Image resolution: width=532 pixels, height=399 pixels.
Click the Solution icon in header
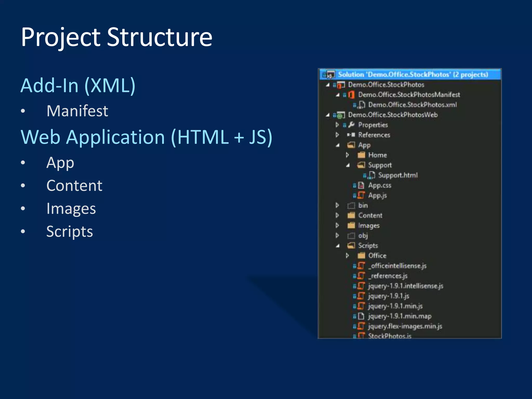[330, 75]
